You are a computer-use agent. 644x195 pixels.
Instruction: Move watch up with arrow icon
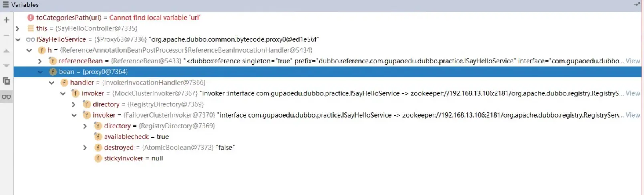click(6, 51)
